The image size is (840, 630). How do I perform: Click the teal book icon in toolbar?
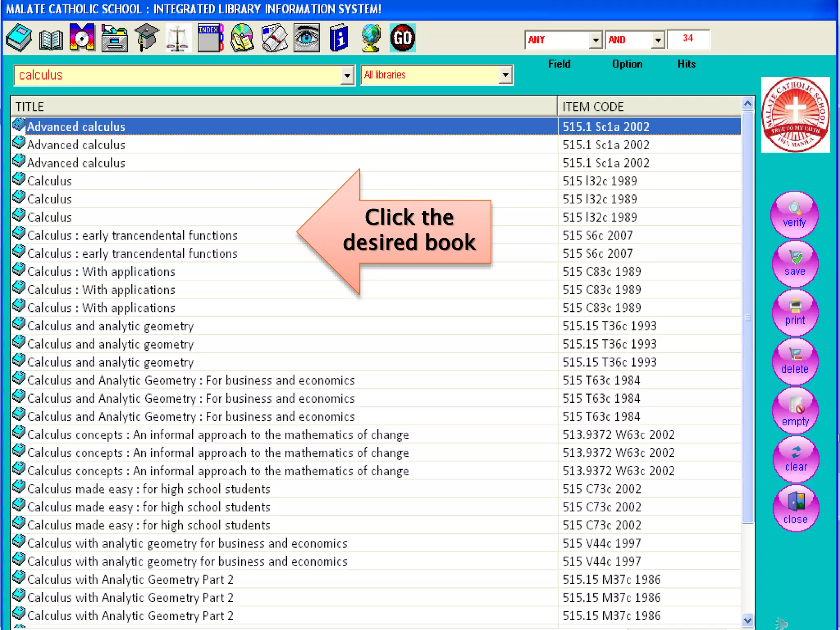tap(19, 38)
